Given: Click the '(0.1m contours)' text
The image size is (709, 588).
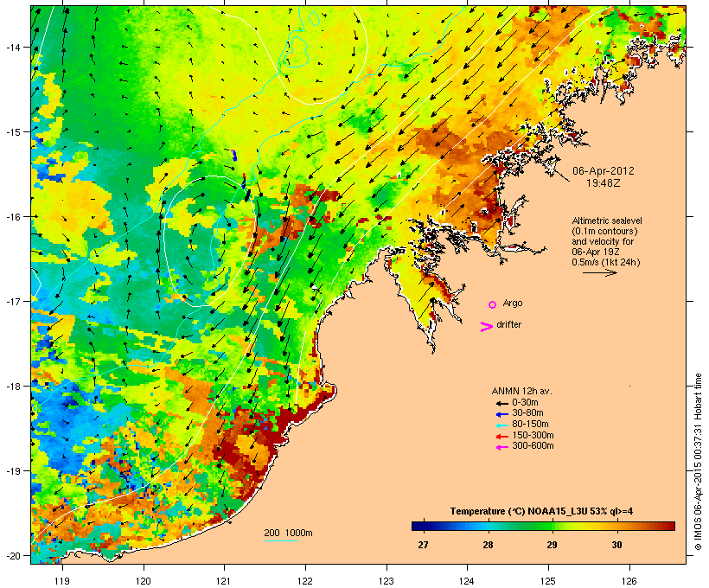Looking at the screenshot, I should click(x=604, y=231).
